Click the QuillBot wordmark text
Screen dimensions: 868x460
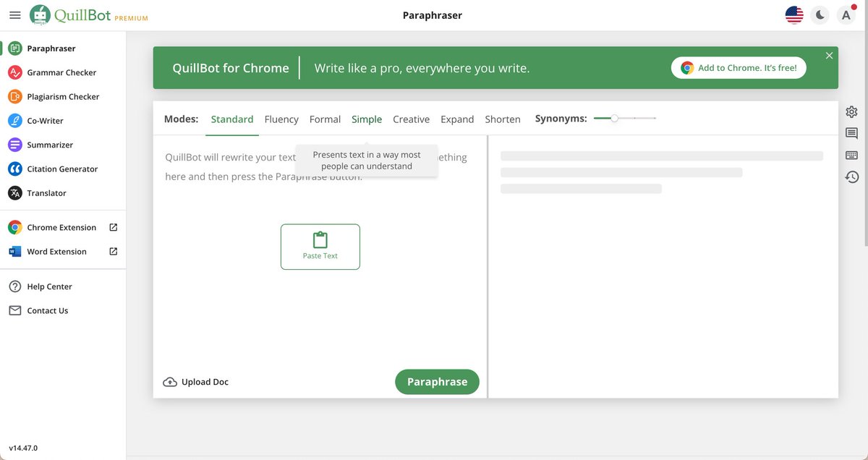pyautogui.click(x=82, y=14)
